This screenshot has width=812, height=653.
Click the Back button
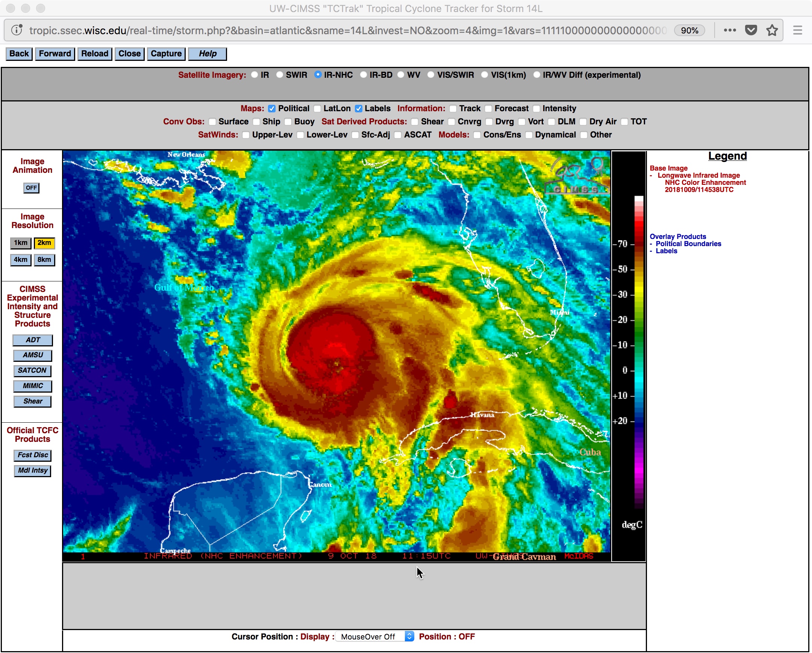(x=19, y=53)
